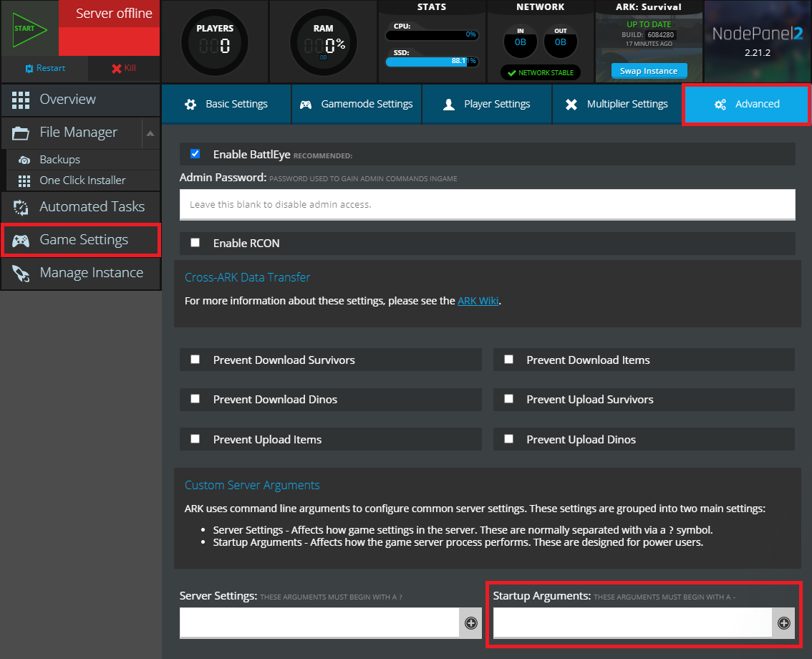812x659 pixels.
Task: Uncheck Enable BattlEye checkbox
Action: (195, 154)
